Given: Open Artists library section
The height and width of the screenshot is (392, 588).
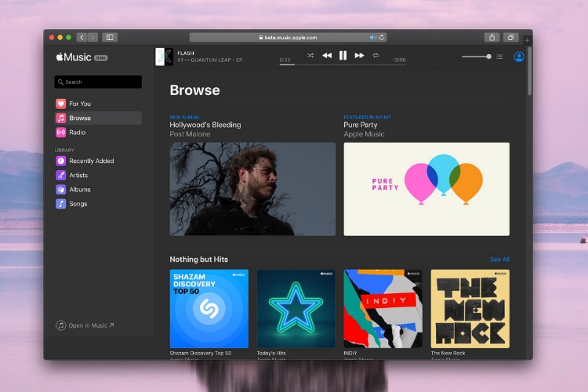Looking at the screenshot, I should pyautogui.click(x=98, y=175).
